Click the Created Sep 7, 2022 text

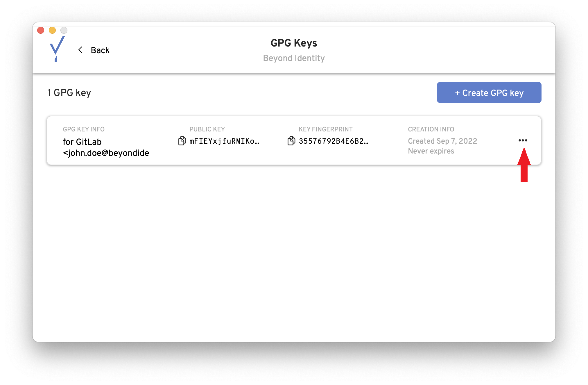(442, 141)
